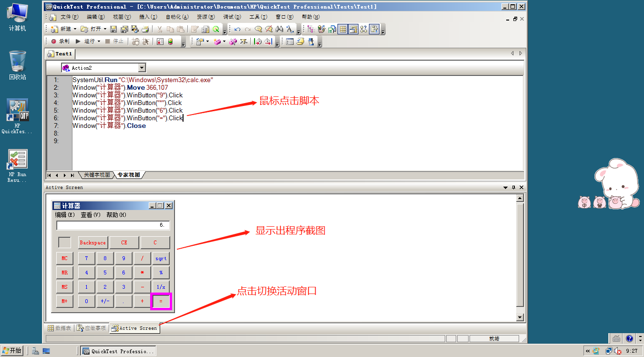Click the 新建 new test icon
644x357 pixels.
click(x=53, y=29)
